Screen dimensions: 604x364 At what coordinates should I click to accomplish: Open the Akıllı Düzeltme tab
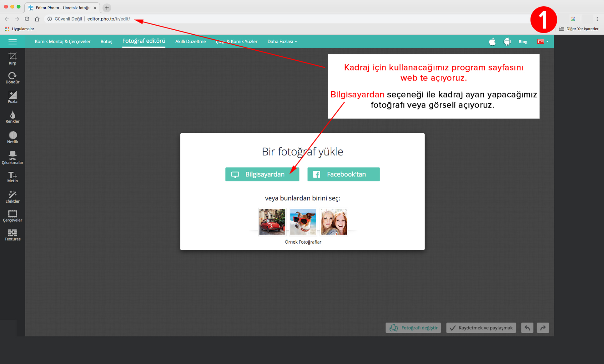(190, 42)
